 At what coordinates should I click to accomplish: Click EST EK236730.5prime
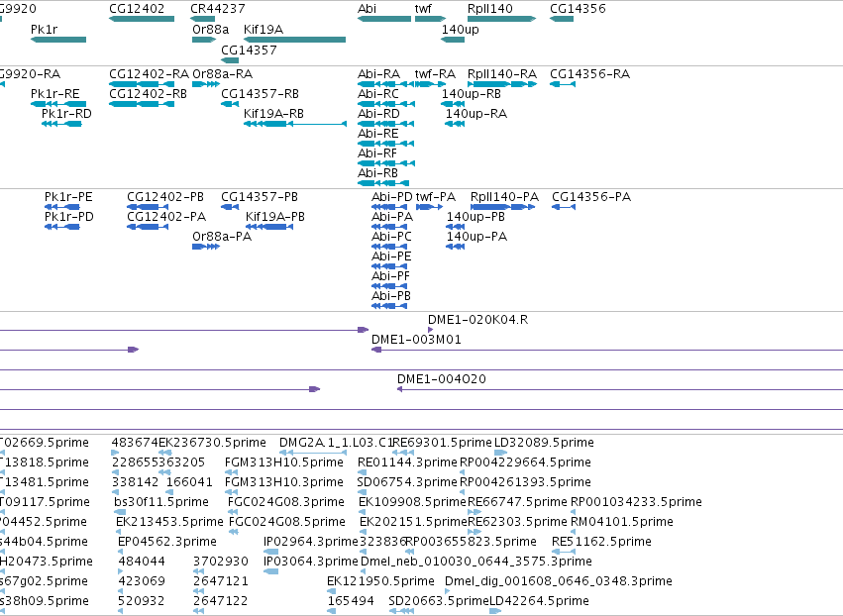[x=212, y=443]
